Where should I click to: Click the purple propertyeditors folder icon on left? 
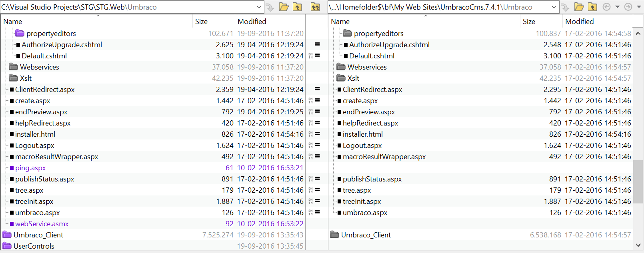click(x=20, y=33)
